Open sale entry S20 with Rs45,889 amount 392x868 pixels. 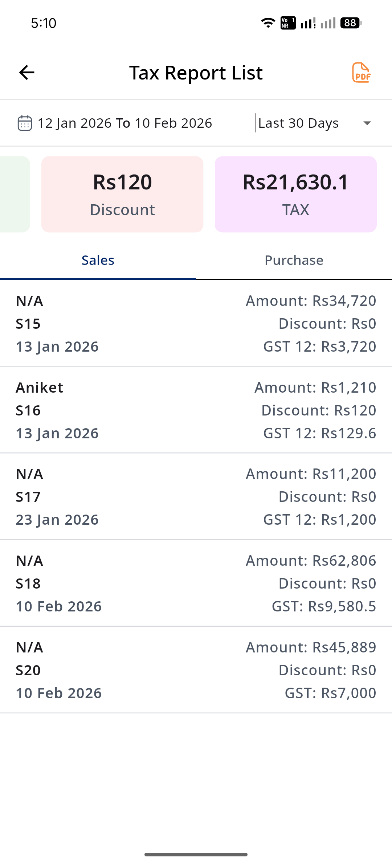click(x=196, y=670)
